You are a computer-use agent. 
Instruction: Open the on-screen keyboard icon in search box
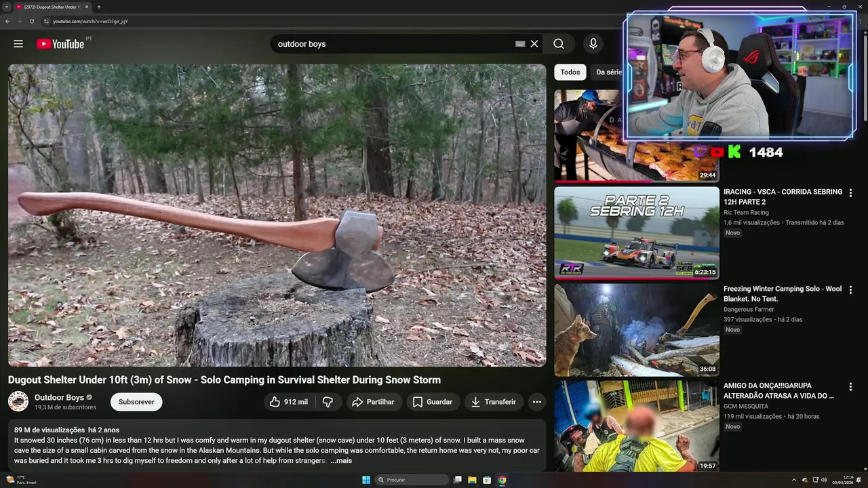pyautogui.click(x=520, y=44)
